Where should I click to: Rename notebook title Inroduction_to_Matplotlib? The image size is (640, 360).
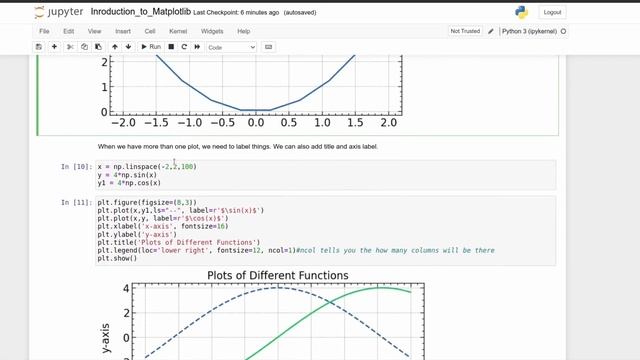[141, 12]
